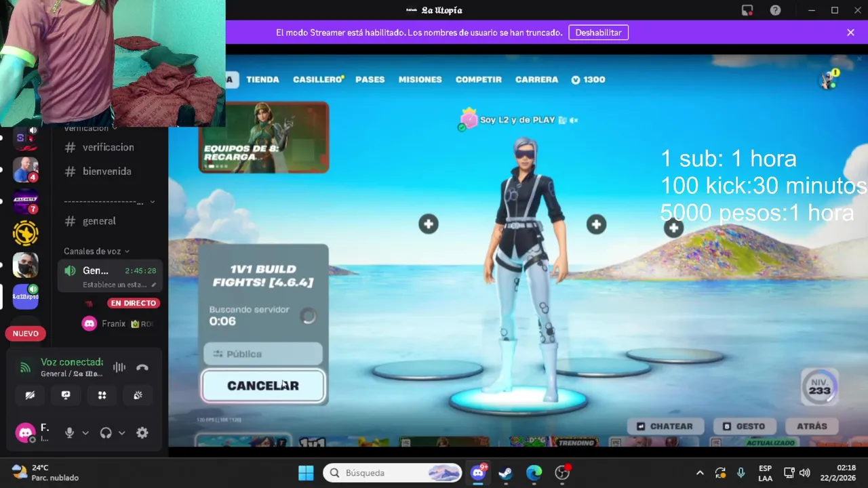Invite a player with the plus slot nearest right of character
868x488 pixels.
click(596, 224)
